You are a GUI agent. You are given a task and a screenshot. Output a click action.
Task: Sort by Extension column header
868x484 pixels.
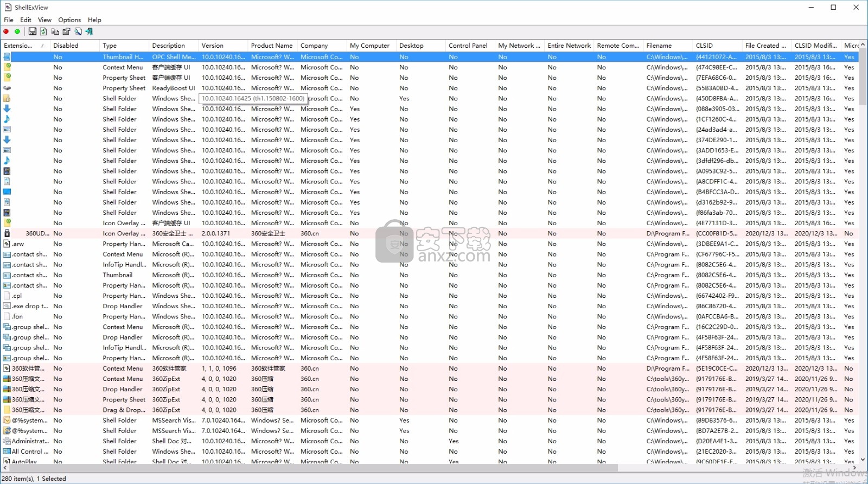(x=25, y=46)
